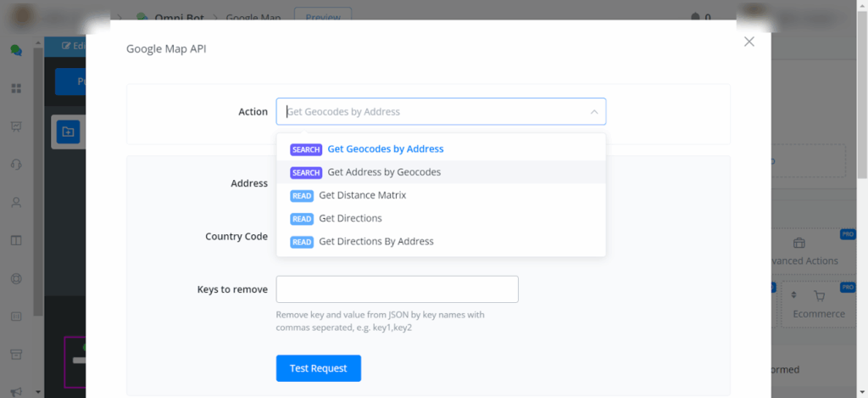Click the notification bell icon

click(x=696, y=17)
